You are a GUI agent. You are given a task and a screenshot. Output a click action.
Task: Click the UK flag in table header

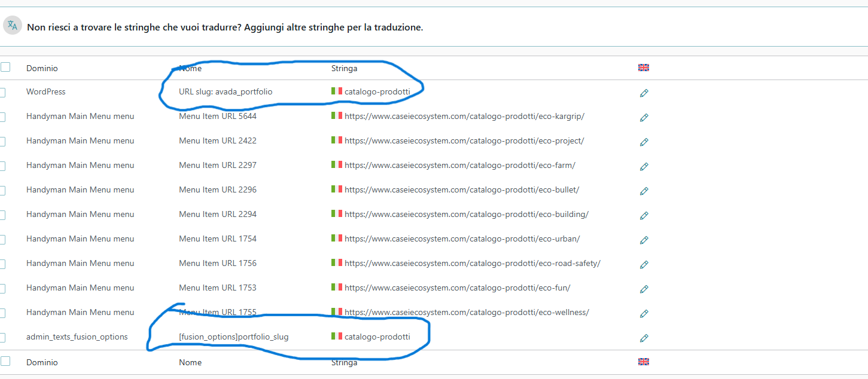click(644, 68)
